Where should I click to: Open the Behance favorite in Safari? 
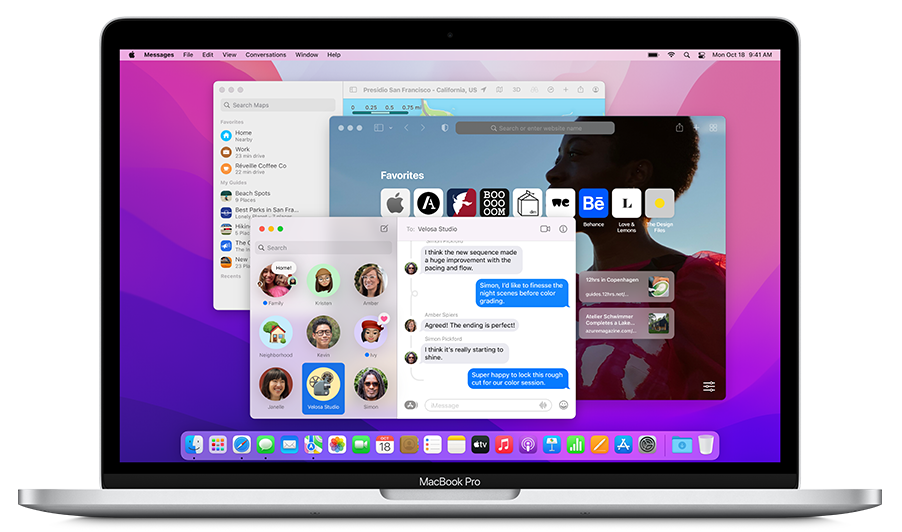[594, 207]
